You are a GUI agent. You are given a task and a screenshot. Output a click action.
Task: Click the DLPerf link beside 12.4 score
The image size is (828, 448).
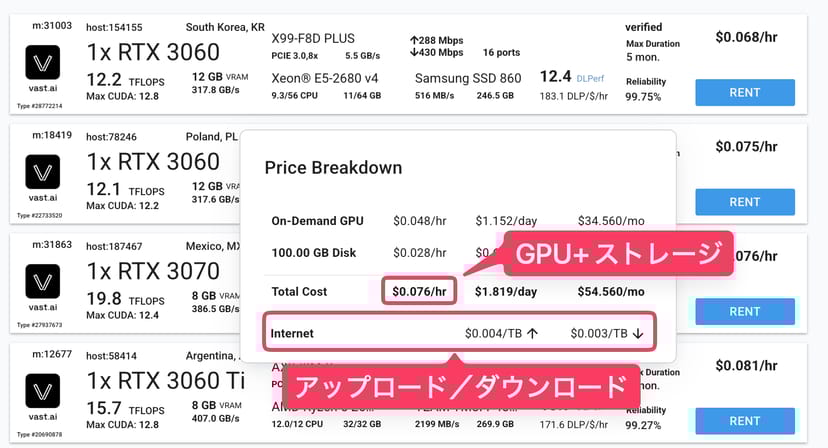[589, 77]
